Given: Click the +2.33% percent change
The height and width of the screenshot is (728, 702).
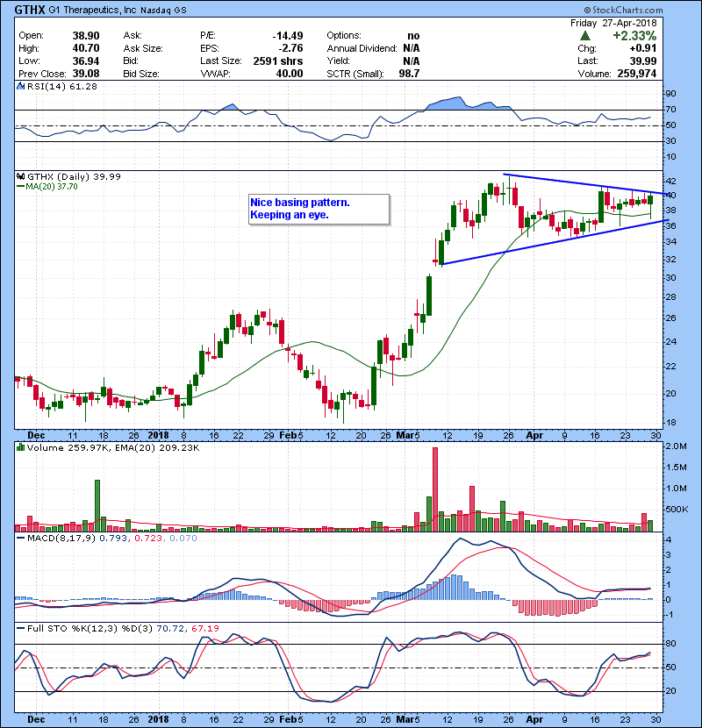Looking at the screenshot, I should [634, 36].
